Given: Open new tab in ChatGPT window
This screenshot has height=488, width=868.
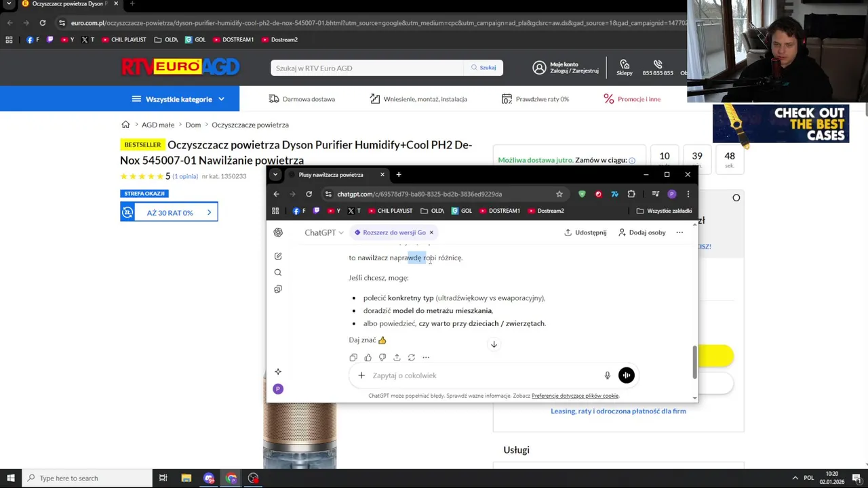Looking at the screenshot, I should 399,175.
